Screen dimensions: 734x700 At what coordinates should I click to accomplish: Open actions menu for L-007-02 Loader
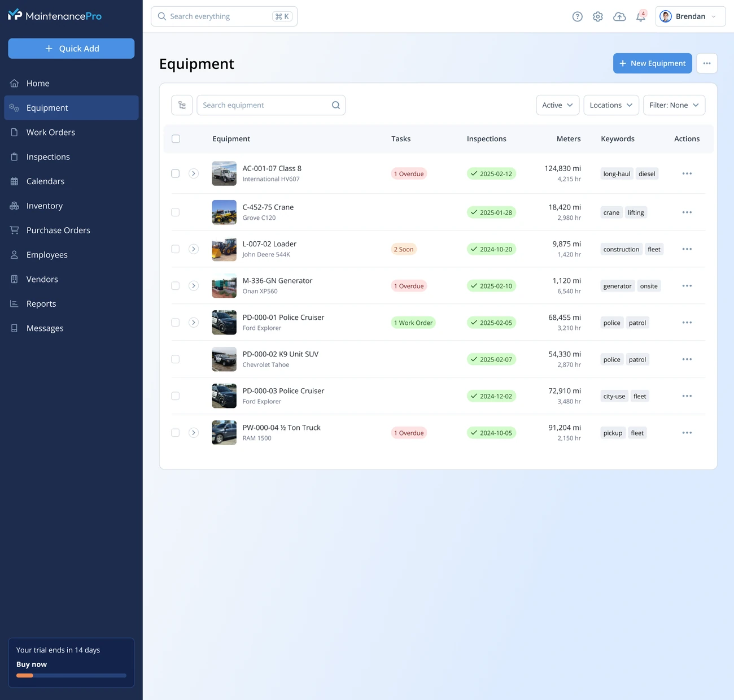pos(687,249)
